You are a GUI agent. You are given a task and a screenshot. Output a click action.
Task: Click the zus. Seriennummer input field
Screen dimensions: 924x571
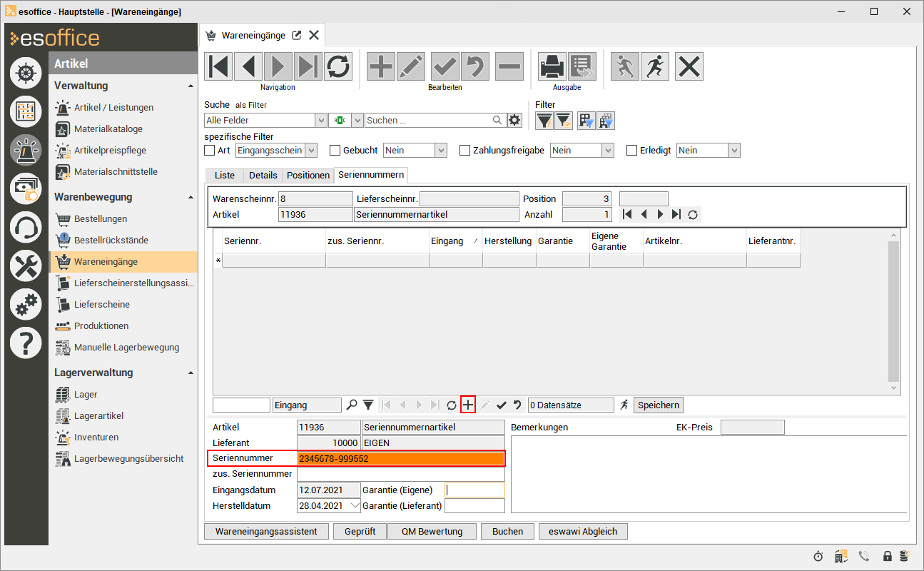coord(401,474)
